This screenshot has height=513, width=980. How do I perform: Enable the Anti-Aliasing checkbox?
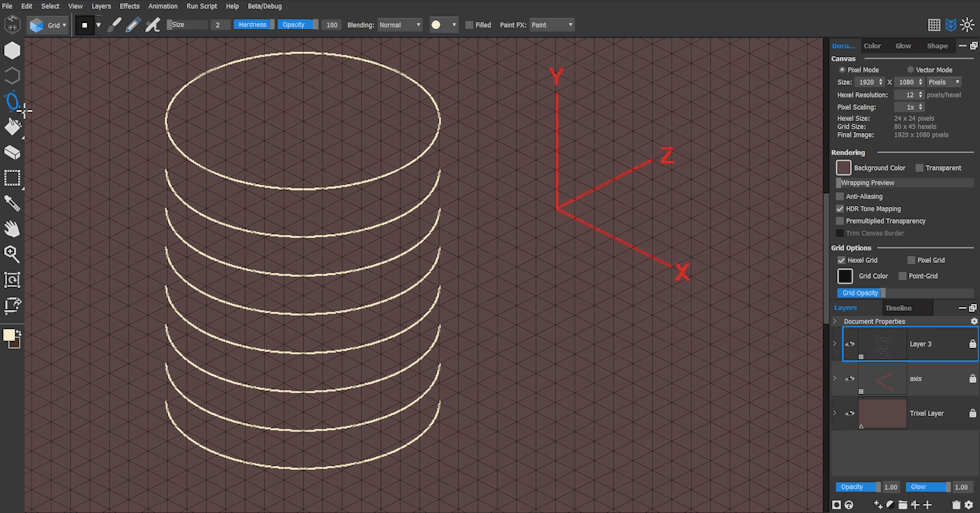840,197
